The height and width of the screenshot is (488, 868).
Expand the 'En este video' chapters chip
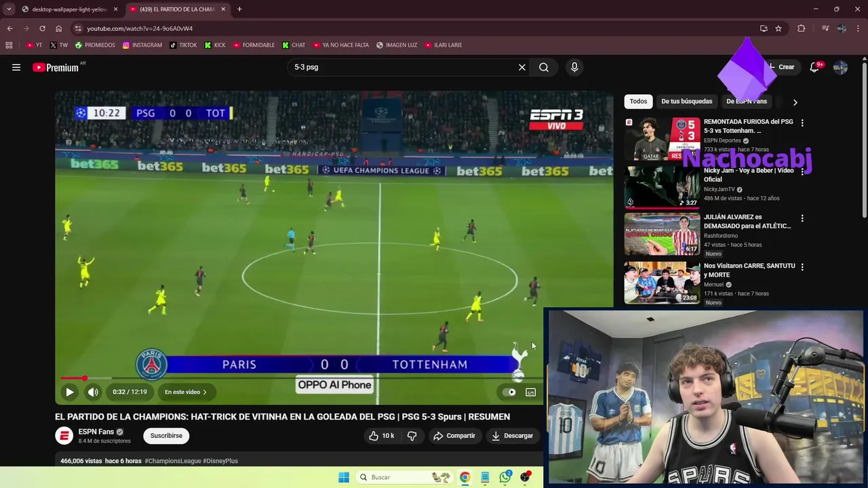tap(185, 392)
